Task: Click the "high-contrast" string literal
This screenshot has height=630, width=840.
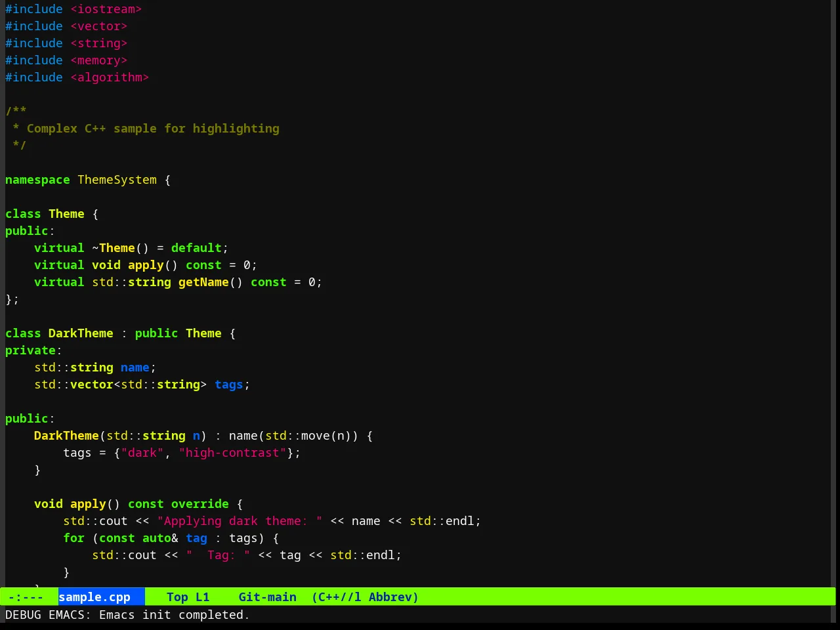Action: click(233, 453)
